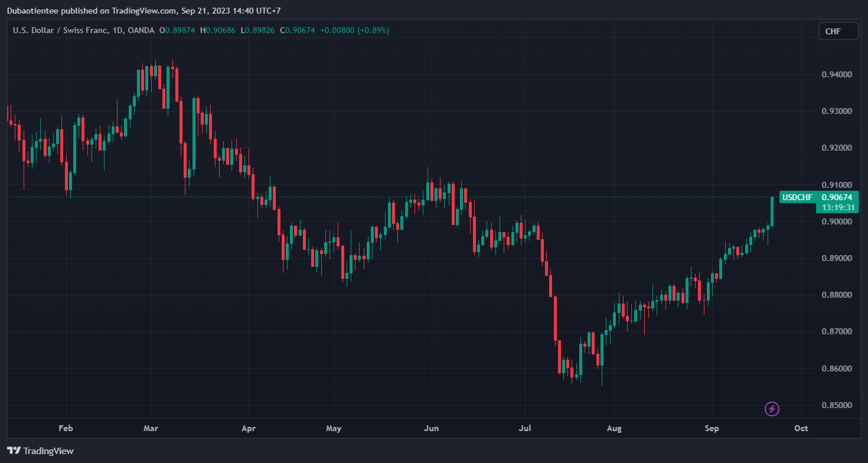Click the purple lightning bolt icon
Screen dimensions: 868x463
pyautogui.click(x=772, y=409)
